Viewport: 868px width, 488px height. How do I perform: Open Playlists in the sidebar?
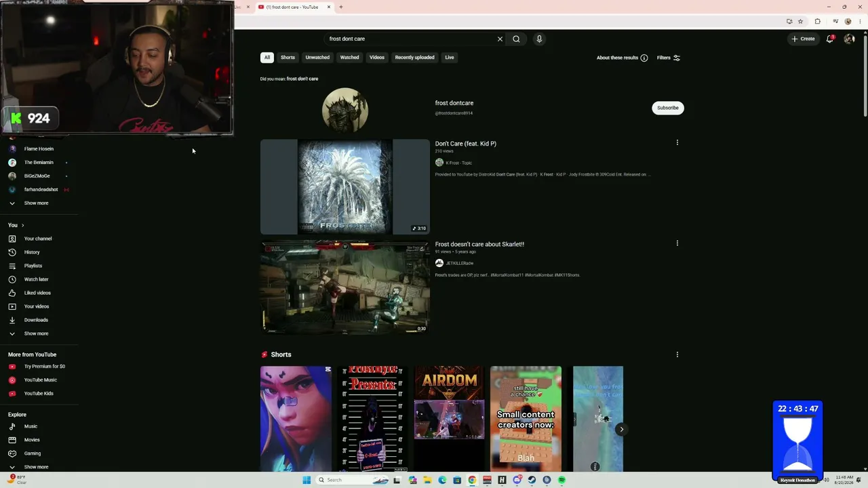(x=33, y=266)
